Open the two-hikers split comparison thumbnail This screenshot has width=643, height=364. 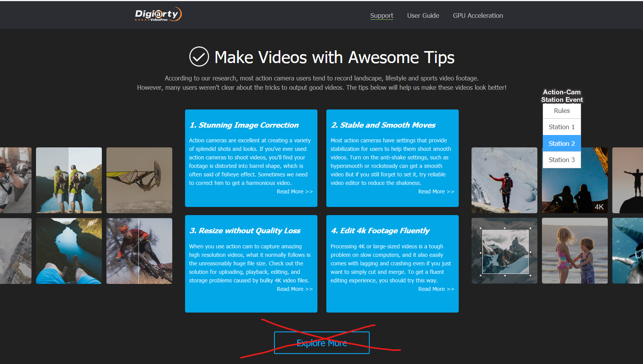[69, 180]
